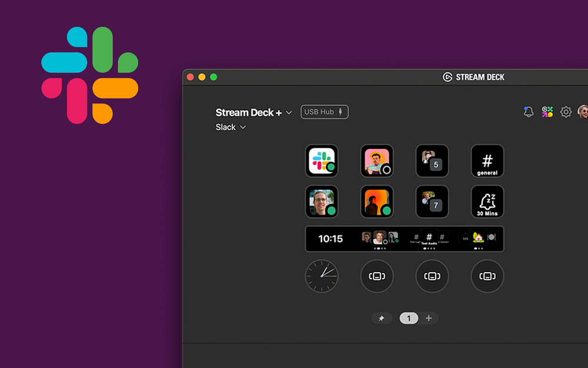The width and height of the screenshot is (588, 368).
Task: Open the Elgato Marketplace icon
Action: coord(547,111)
